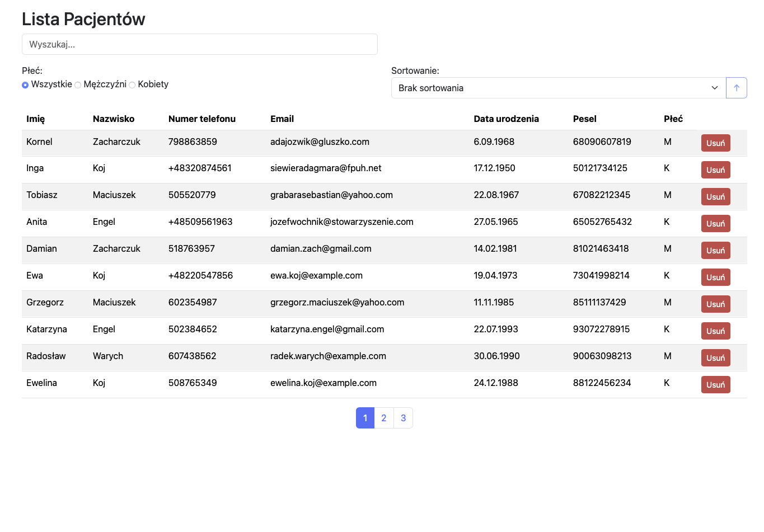Click phone number +48320874561

click(x=200, y=168)
